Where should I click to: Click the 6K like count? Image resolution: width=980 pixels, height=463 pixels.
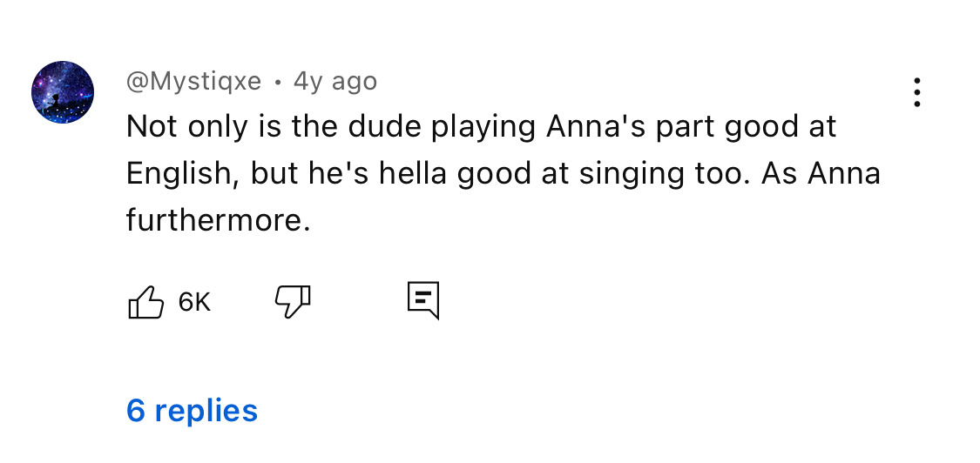click(194, 302)
